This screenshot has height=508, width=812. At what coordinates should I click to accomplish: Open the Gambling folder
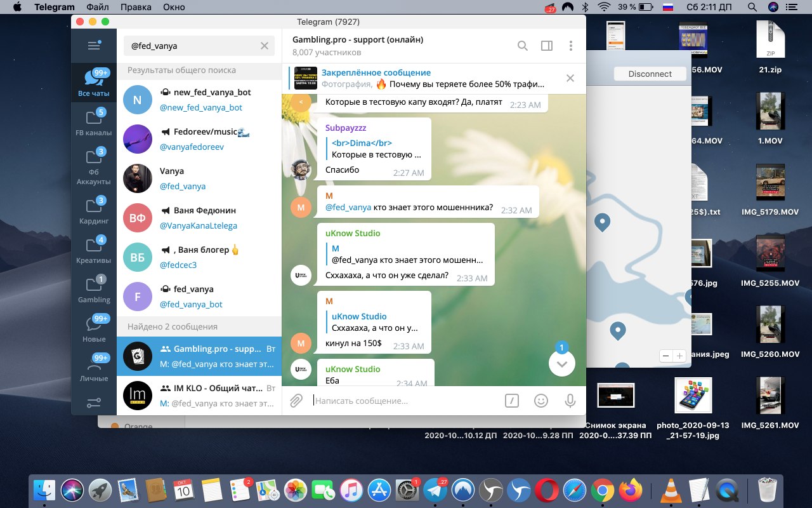pyautogui.click(x=93, y=289)
